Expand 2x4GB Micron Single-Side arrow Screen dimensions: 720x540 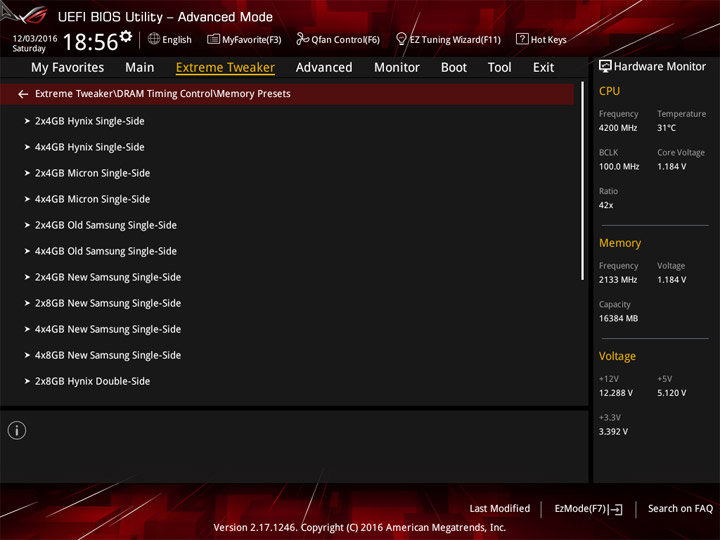click(x=27, y=173)
